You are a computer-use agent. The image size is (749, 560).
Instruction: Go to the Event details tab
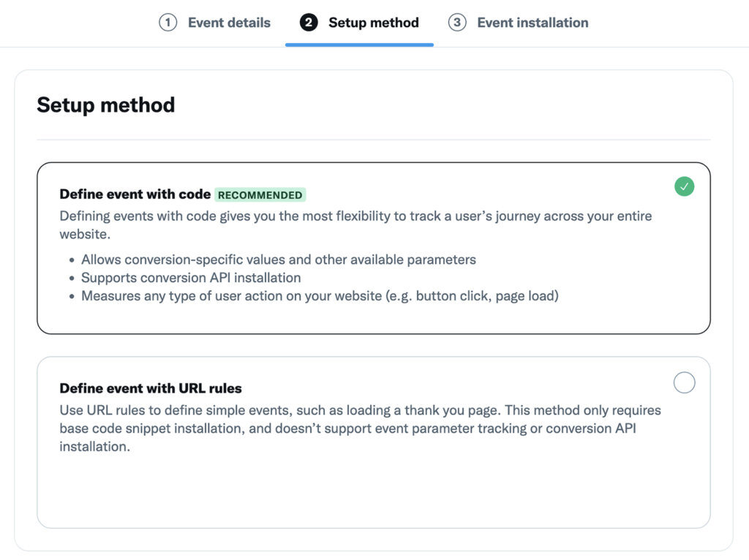[x=229, y=23]
